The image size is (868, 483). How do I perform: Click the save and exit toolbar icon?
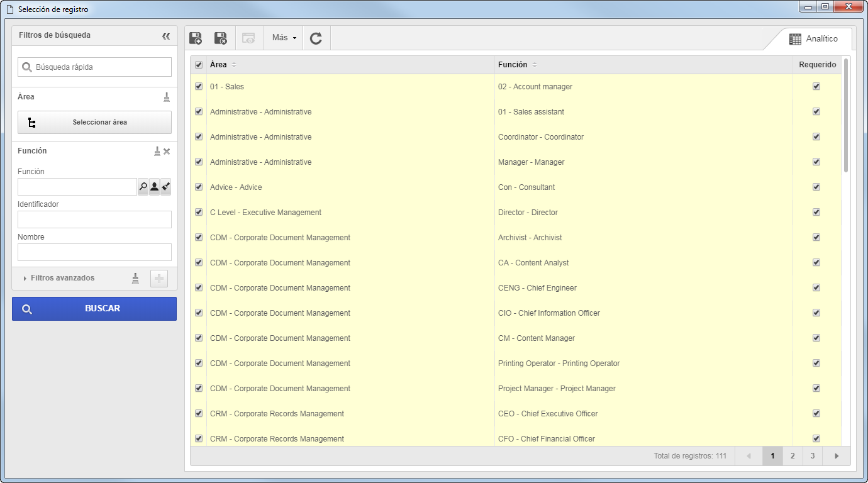(x=221, y=38)
